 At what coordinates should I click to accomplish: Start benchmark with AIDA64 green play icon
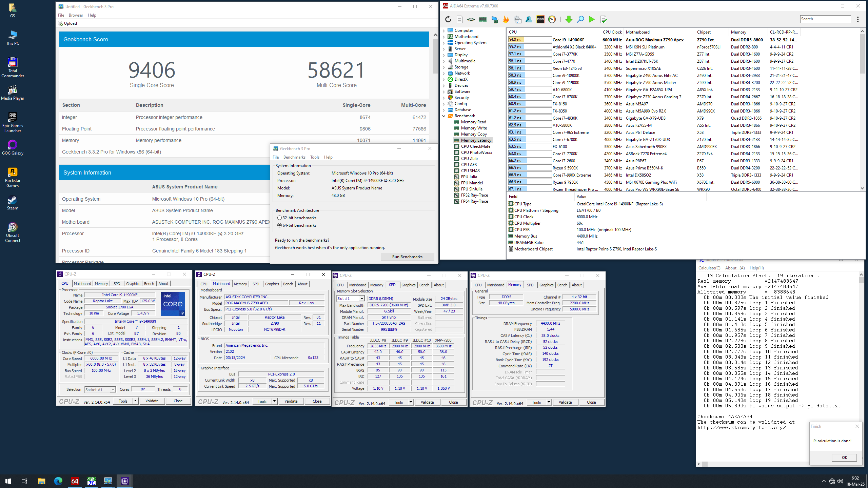coord(592,19)
